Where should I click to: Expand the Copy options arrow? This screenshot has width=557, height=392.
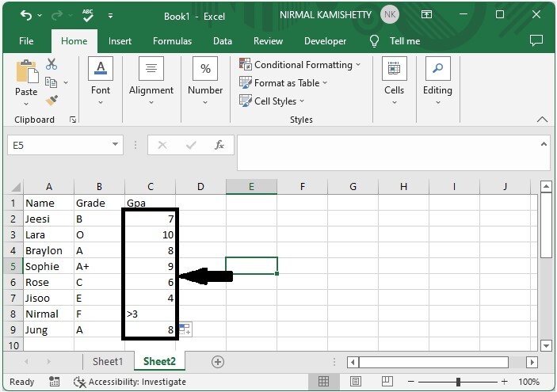pos(66,82)
